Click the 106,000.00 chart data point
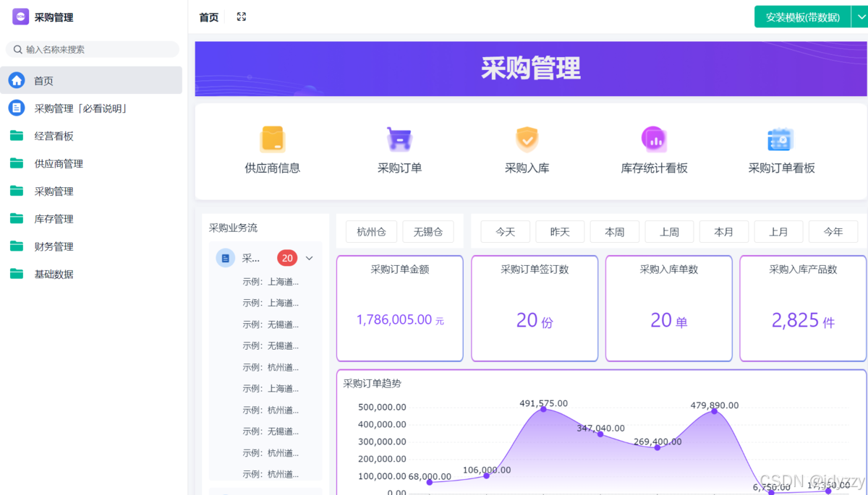This screenshot has width=868, height=495. [x=486, y=475]
